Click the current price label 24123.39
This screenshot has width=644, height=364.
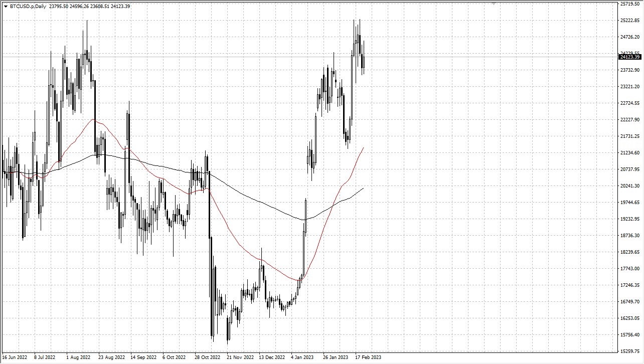click(630, 57)
